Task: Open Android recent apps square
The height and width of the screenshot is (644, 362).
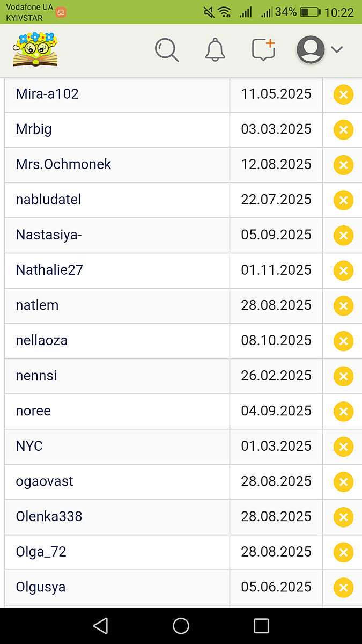Action: click(261, 626)
